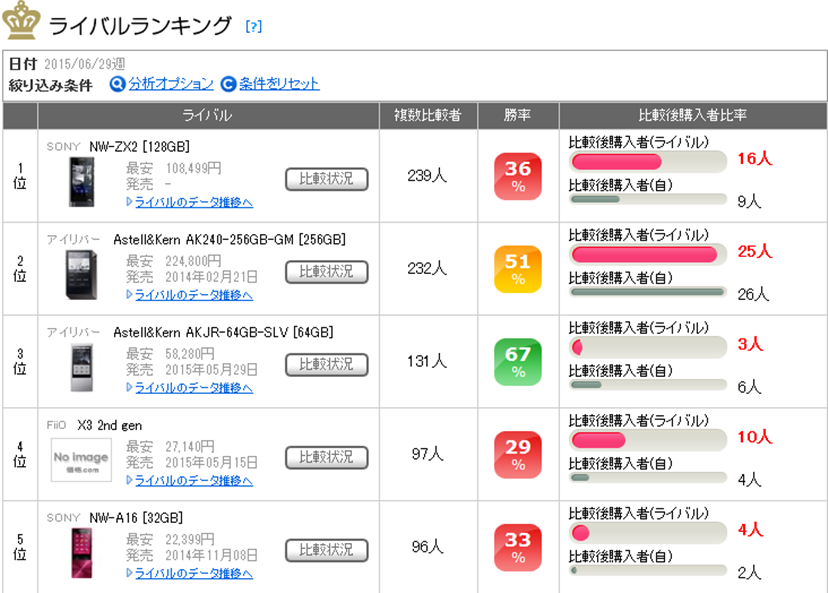Click rival purchaser bar showing 25人
Image resolution: width=828 pixels, height=593 pixels.
pos(644,254)
